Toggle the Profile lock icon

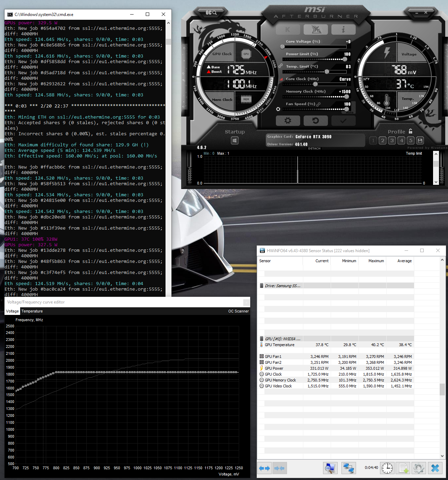tap(411, 131)
